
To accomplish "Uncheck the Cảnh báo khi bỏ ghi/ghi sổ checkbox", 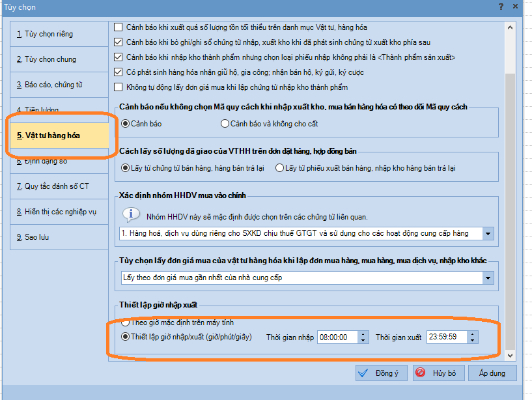I will 118,42.
